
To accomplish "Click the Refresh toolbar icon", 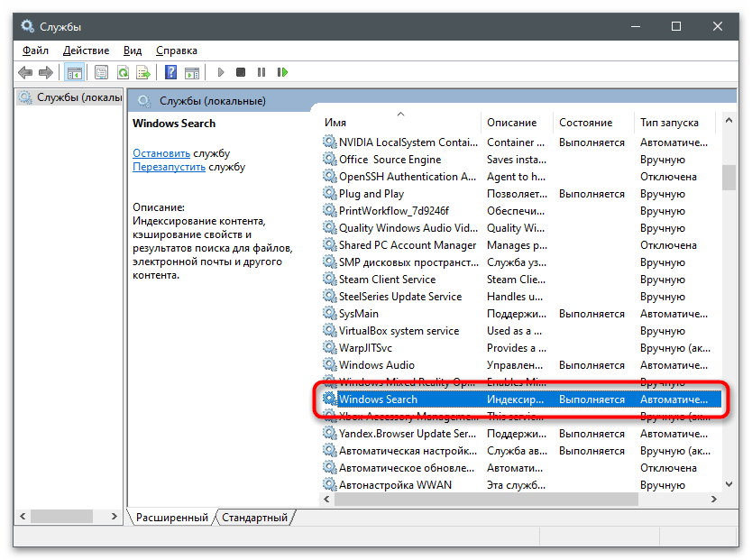I will (x=123, y=72).
